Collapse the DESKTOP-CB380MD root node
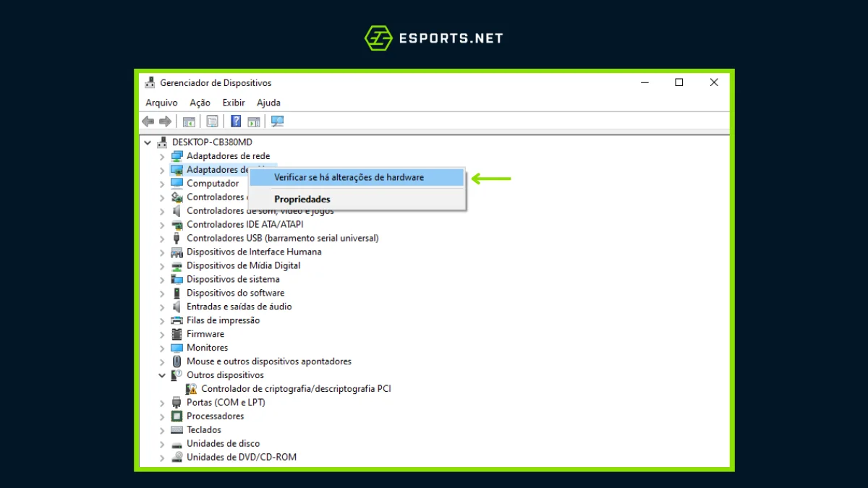868x488 pixels. pos(148,142)
